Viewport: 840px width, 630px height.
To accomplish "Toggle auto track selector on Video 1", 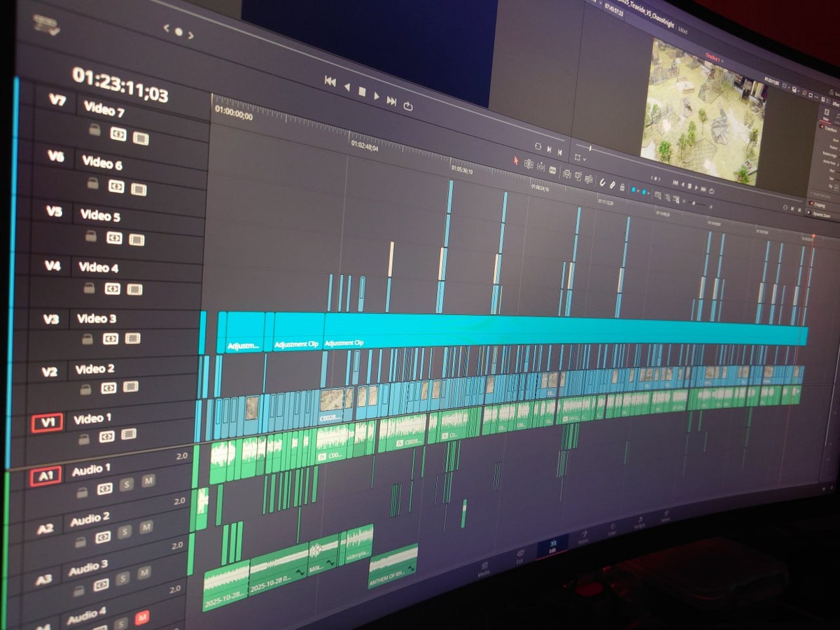I will coord(106,437).
